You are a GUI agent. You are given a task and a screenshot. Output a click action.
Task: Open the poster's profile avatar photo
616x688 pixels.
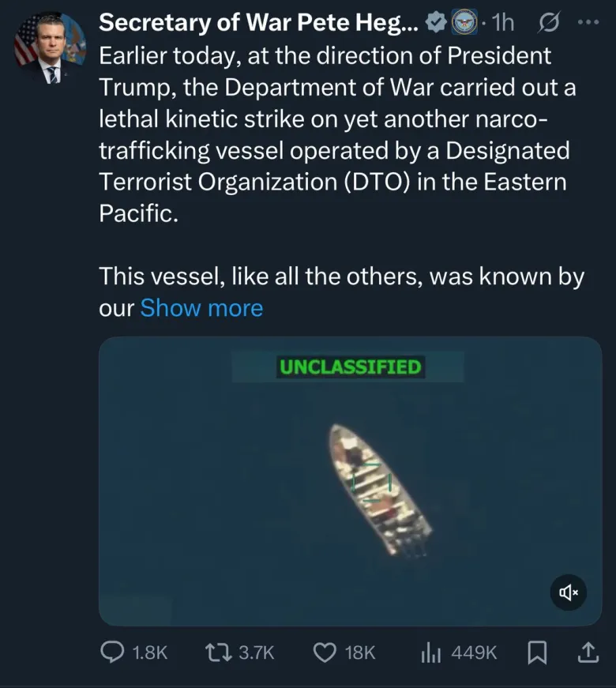pyautogui.click(x=50, y=50)
